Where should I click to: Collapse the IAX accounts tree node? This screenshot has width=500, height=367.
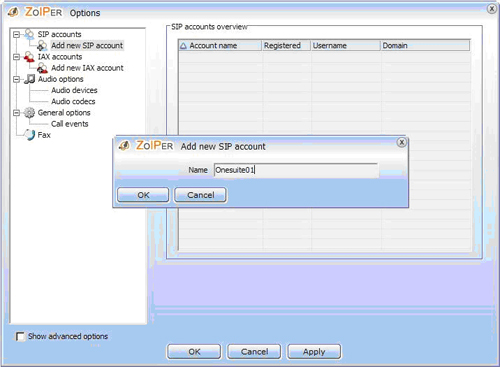pyautogui.click(x=16, y=57)
